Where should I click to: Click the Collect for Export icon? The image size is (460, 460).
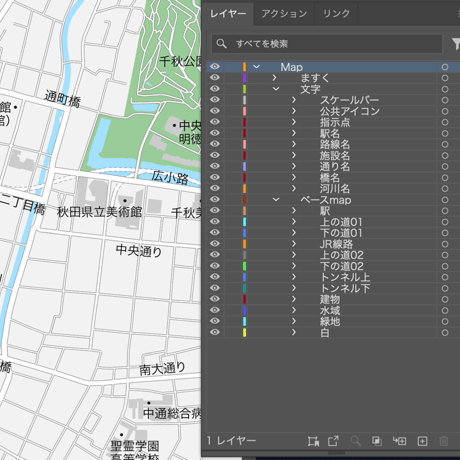(x=333, y=441)
